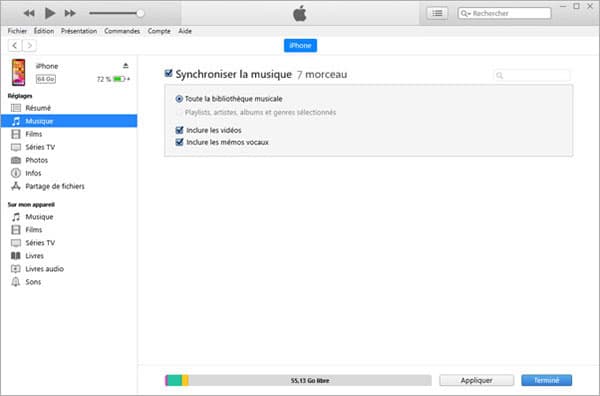Go forward with the right chevron
The image size is (600, 396).
(x=29, y=46)
